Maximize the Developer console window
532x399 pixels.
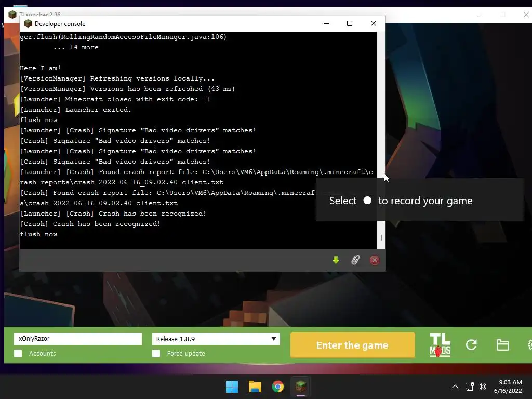[350, 23]
